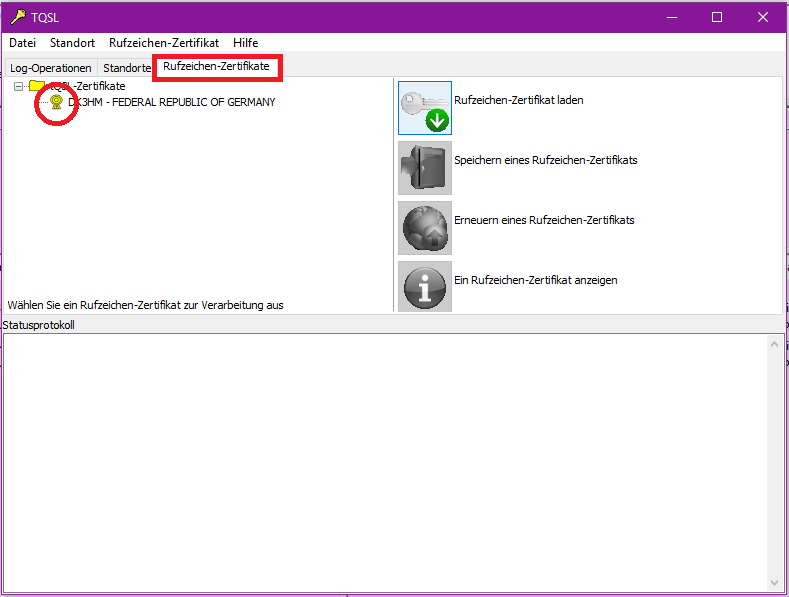Image resolution: width=789 pixels, height=597 pixels.
Task: Click Erneuern eines Rufzeichen-Zertifikats label
Action: click(544, 220)
